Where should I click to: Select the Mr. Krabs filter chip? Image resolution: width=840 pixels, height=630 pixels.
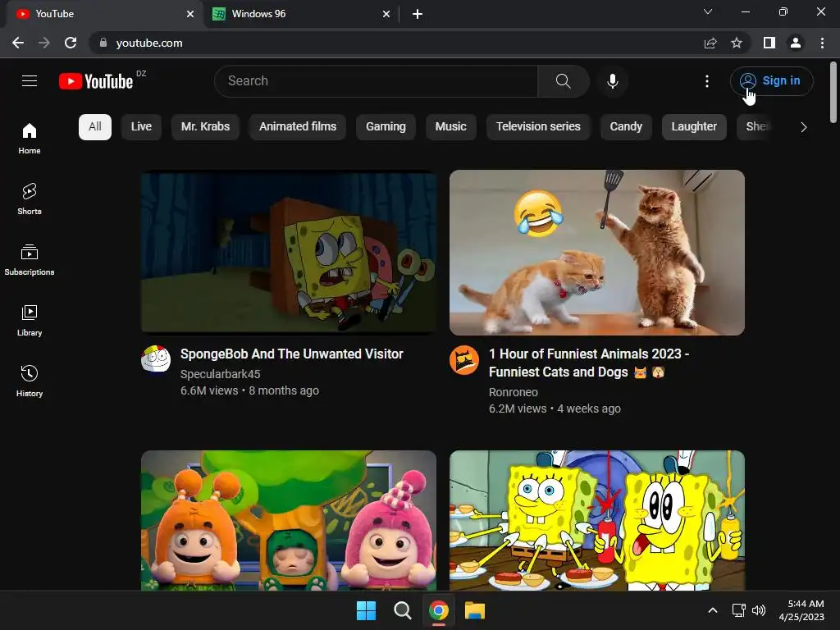205,127
